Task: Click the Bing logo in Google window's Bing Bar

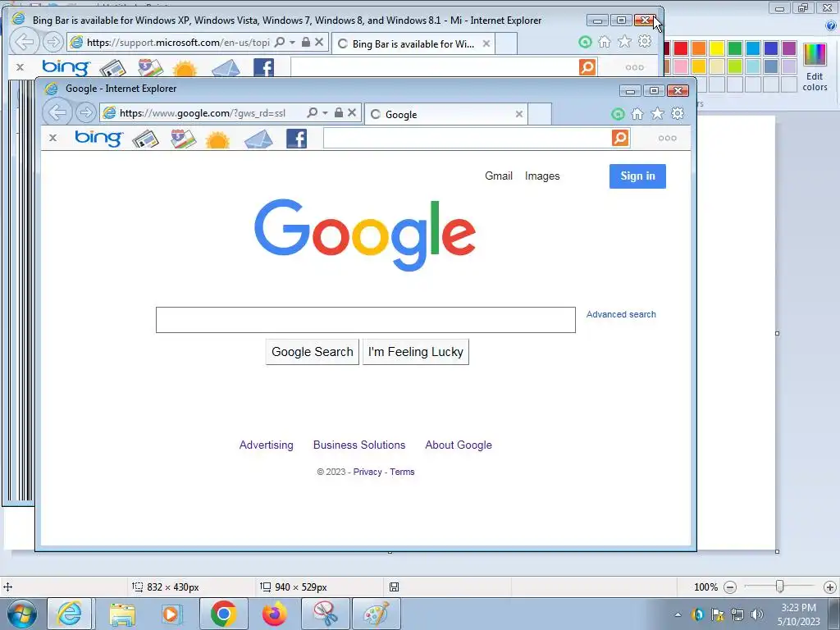Action: [x=98, y=138]
